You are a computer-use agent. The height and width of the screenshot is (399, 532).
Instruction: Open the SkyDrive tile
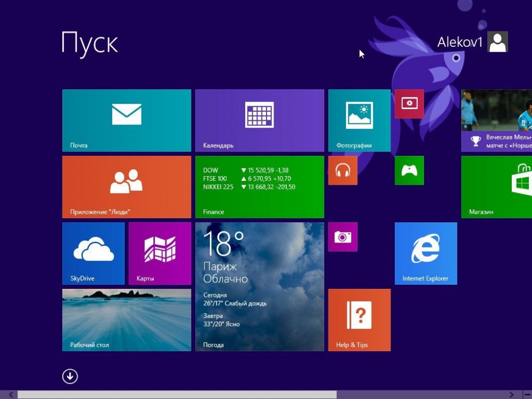[x=93, y=253]
